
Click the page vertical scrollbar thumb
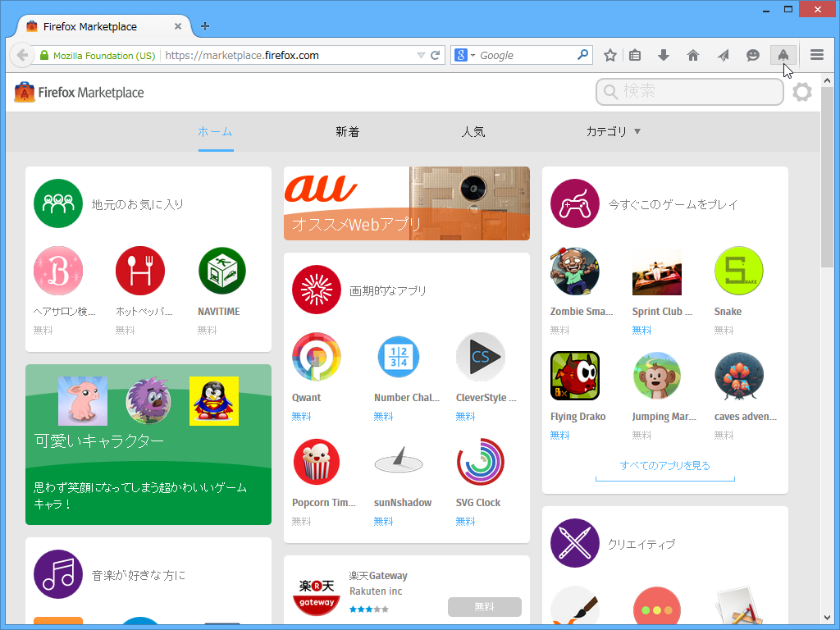click(x=827, y=178)
